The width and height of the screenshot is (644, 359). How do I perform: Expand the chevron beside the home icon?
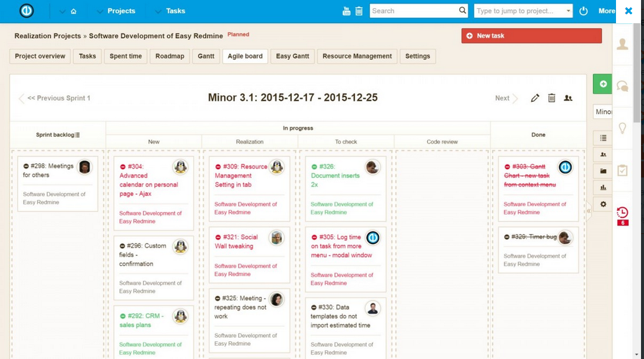(62, 11)
